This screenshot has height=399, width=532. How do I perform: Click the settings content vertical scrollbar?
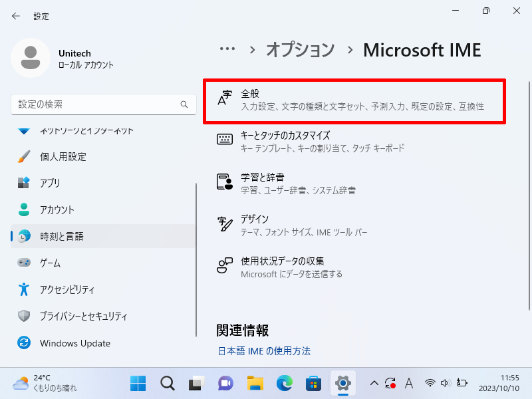(x=529, y=196)
